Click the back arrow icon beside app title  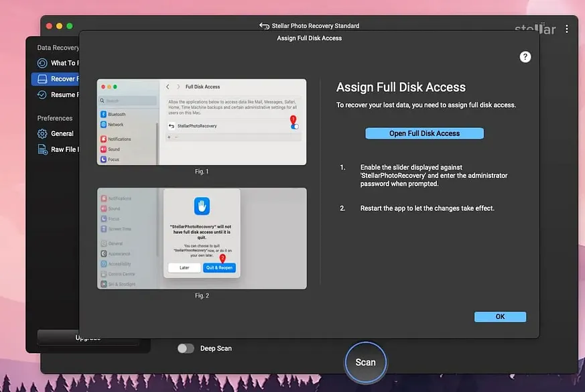264,25
